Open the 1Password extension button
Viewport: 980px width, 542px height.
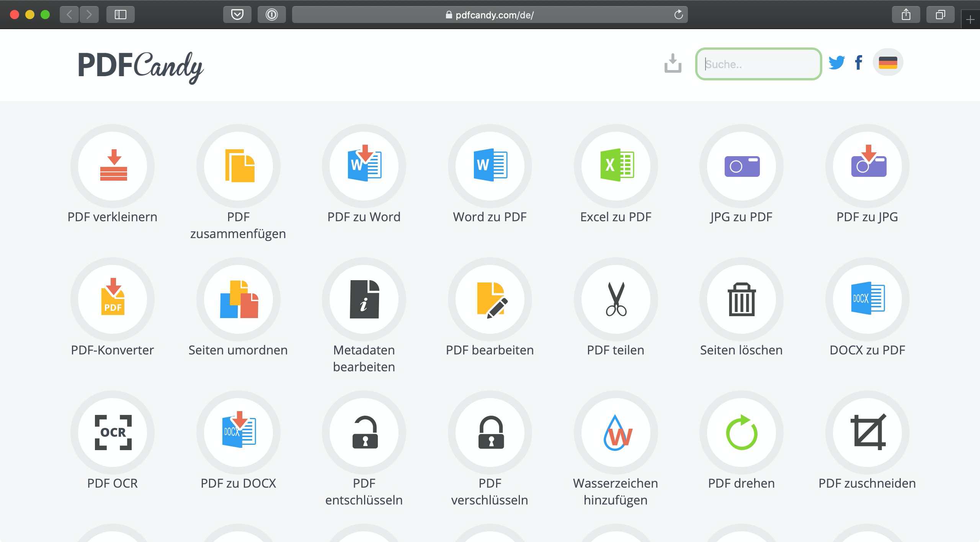[x=272, y=15]
